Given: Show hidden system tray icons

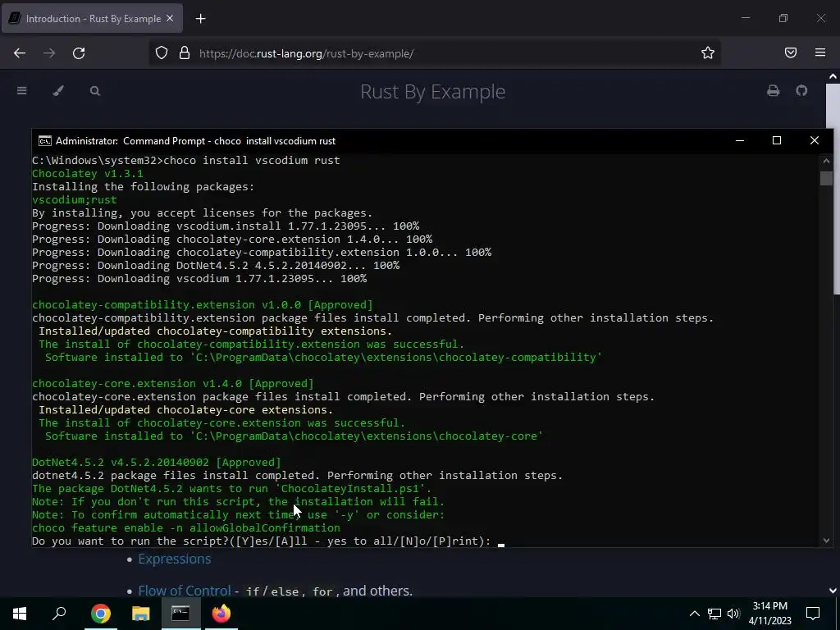Looking at the screenshot, I should tap(694, 614).
